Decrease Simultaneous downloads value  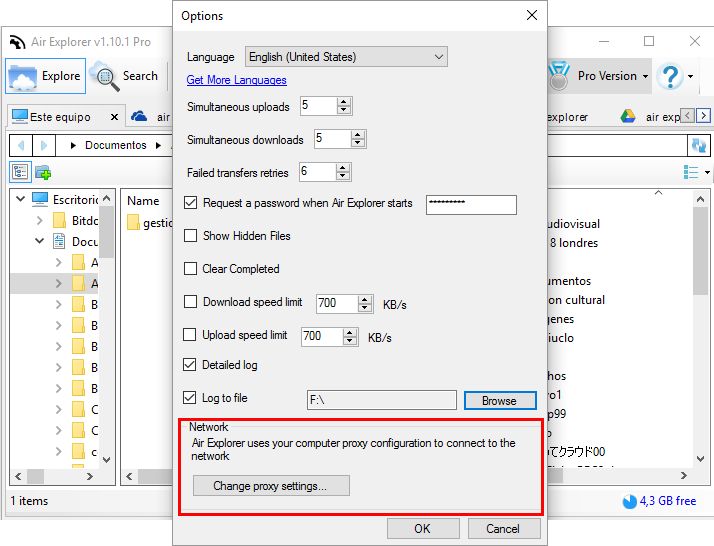click(358, 143)
